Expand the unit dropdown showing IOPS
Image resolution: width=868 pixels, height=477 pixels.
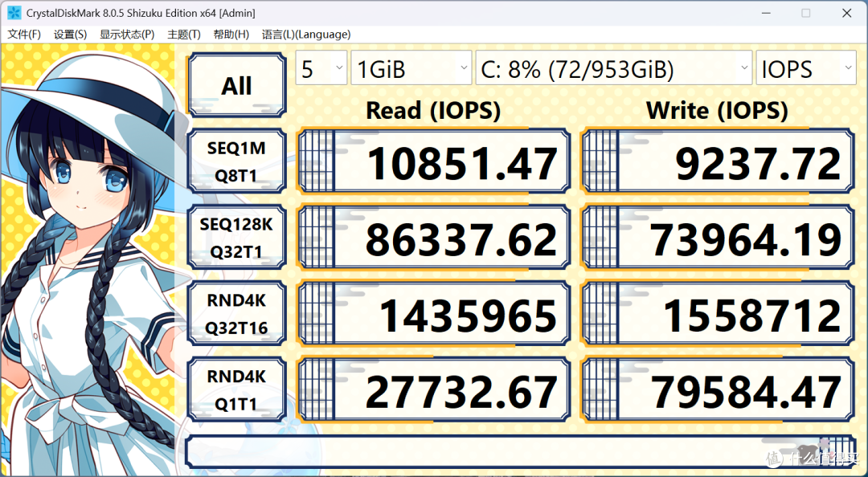coord(806,68)
